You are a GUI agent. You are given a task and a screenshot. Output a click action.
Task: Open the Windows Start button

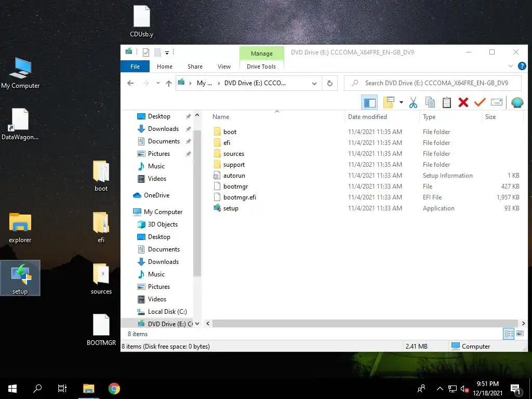coord(12,389)
